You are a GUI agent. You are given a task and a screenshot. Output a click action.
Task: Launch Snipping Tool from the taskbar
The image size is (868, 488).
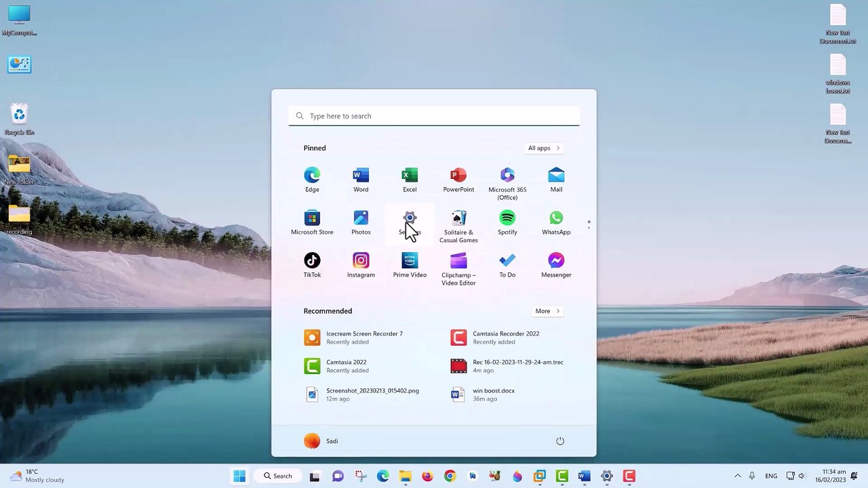click(x=360, y=476)
